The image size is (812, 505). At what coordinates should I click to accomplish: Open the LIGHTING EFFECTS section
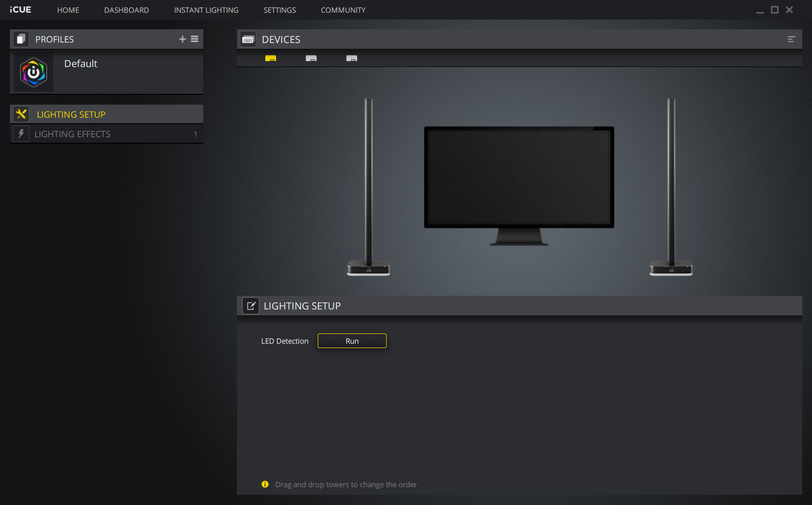(107, 133)
